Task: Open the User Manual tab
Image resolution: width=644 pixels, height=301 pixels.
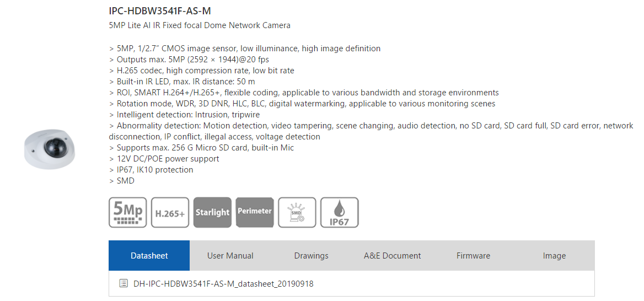Action: [x=230, y=256]
